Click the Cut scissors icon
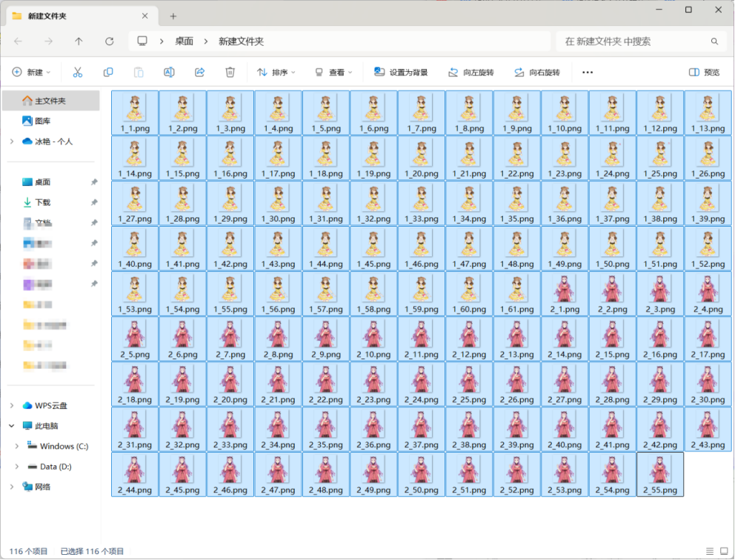The width and height of the screenshot is (735, 560). click(77, 72)
